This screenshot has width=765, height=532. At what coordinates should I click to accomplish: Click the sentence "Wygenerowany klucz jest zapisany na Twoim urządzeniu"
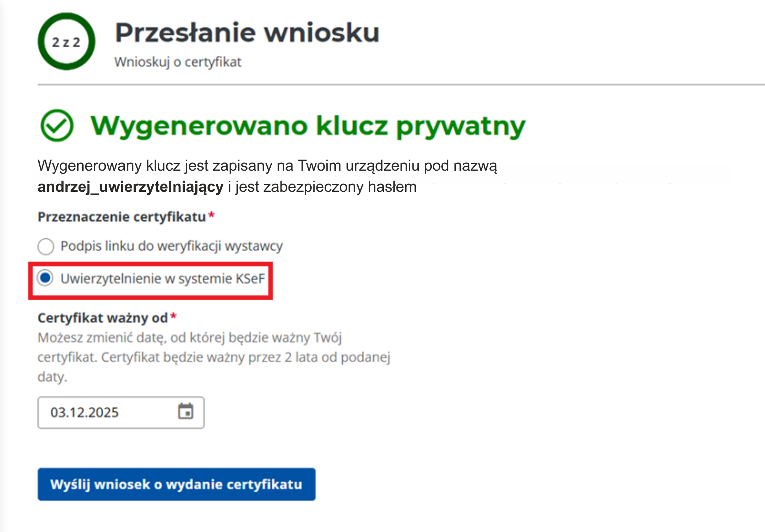pos(267,166)
